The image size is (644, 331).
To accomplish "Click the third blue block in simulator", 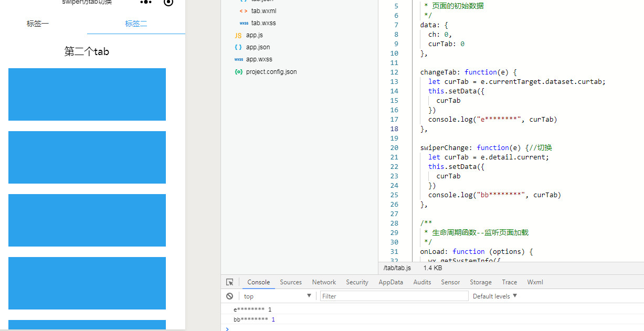I will pyautogui.click(x=87, y=220).
